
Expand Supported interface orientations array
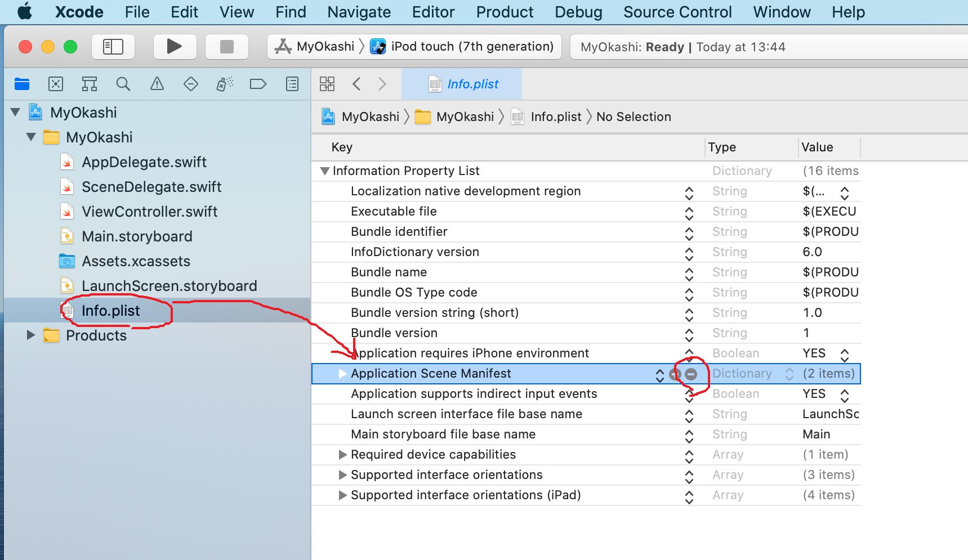pos(342,474)
